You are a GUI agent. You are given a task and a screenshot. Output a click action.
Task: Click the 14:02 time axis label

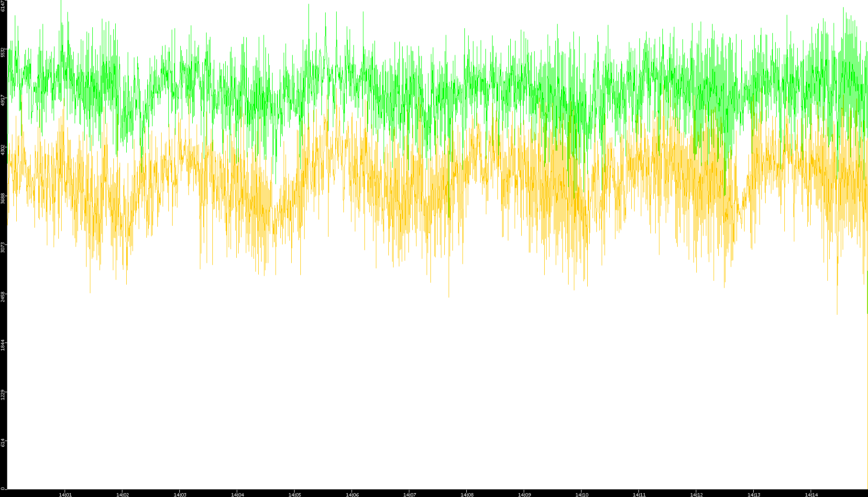point(122,495)
